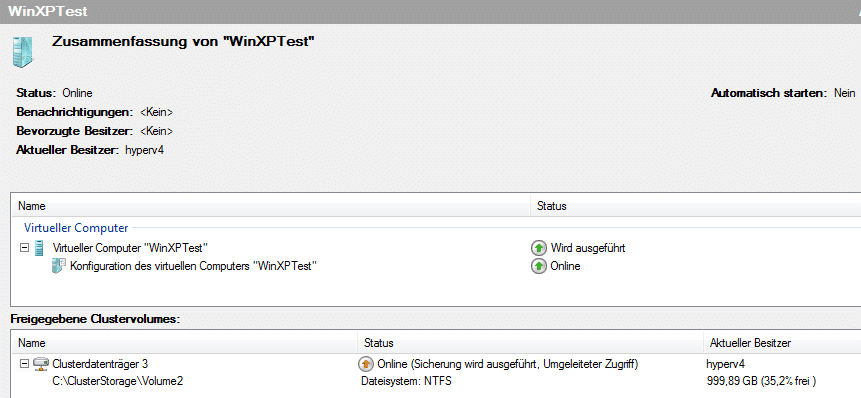This screenshot has width=861, height=398.
Task: Click the configuration icon of Konfiguration des virtuellen Computers
Action: tap(58, 266)
